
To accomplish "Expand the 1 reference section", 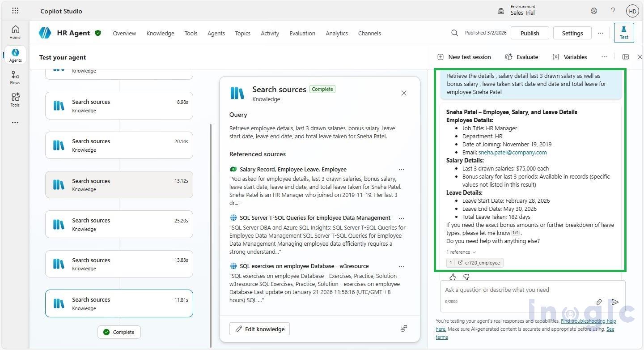I will (460, 252).
